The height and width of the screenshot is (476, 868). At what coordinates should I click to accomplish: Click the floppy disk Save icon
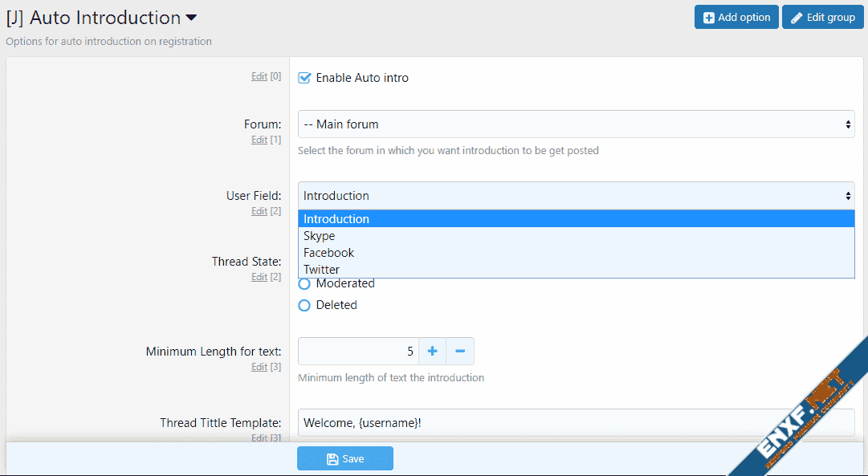click(x=332, y=459)
